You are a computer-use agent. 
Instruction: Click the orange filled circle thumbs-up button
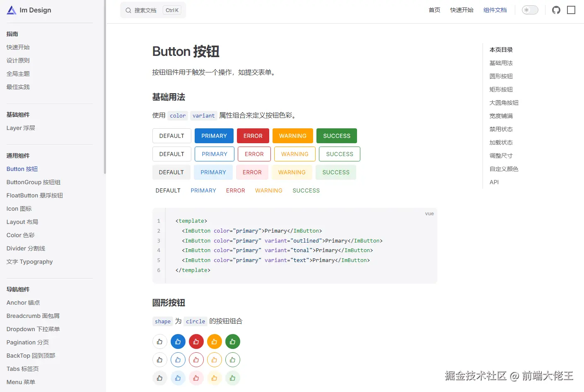point(215,341)
